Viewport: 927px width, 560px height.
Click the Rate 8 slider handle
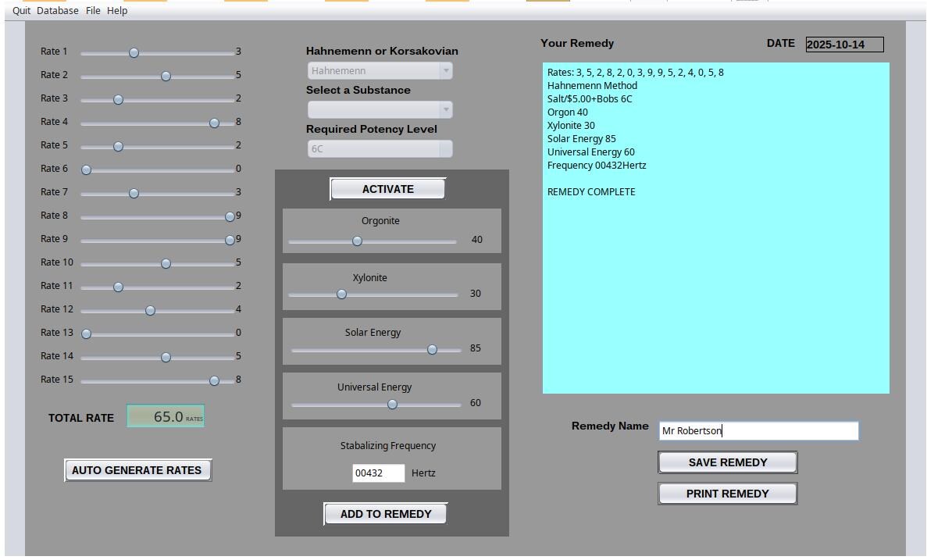[x=230, y=217]
